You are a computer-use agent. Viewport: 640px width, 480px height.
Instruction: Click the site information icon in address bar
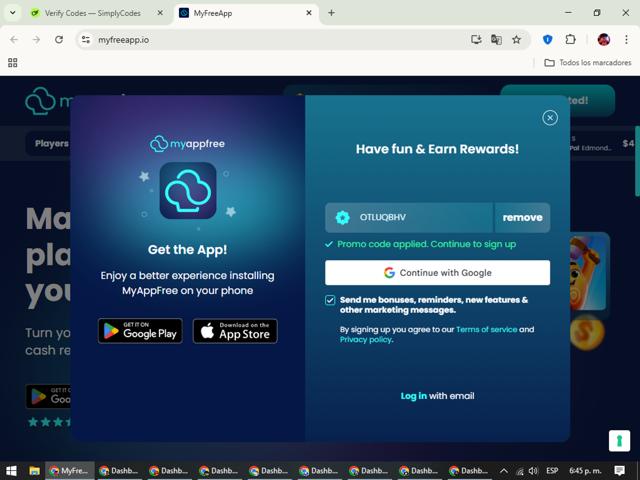(x=86, y=40)
